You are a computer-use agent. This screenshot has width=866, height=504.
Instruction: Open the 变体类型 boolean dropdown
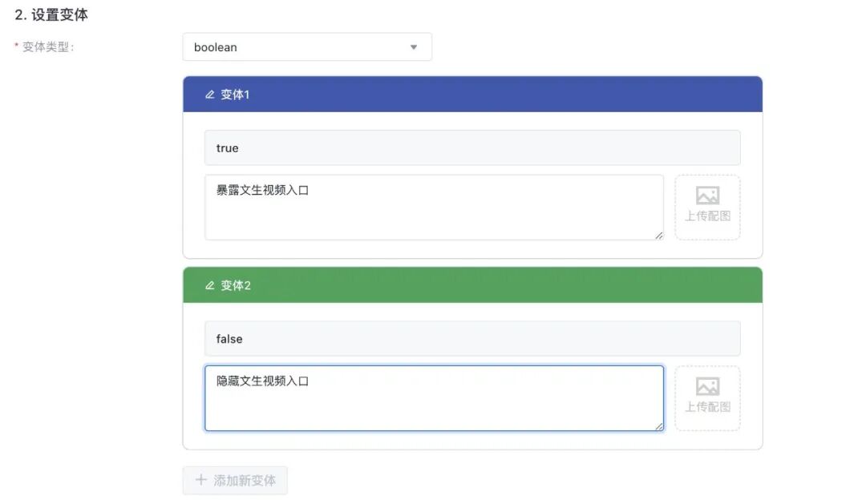[x=307, y=47]
